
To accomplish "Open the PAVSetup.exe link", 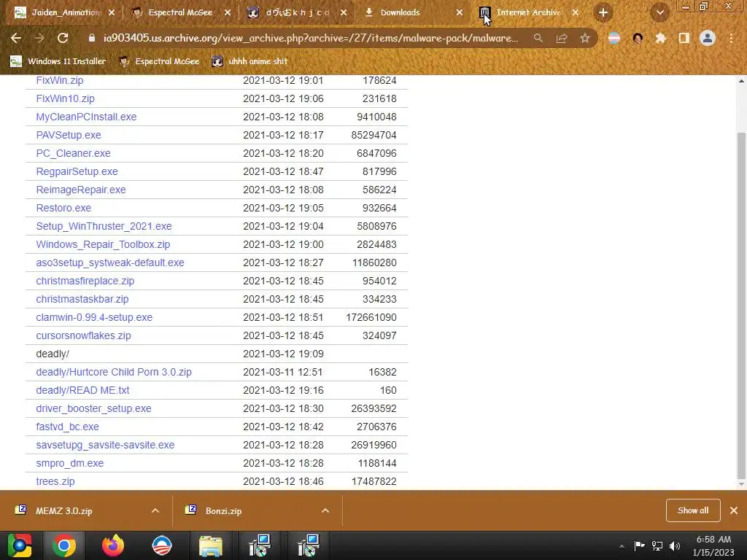I will (69, 135).
